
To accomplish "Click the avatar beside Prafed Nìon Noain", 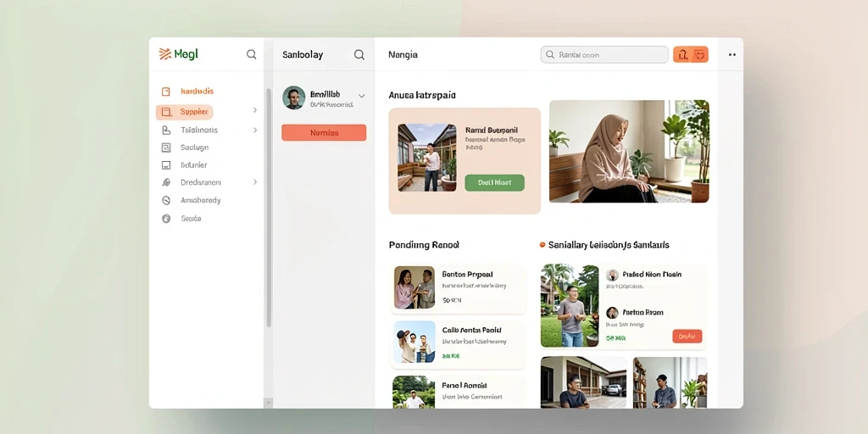I will (x=612, y=275).
